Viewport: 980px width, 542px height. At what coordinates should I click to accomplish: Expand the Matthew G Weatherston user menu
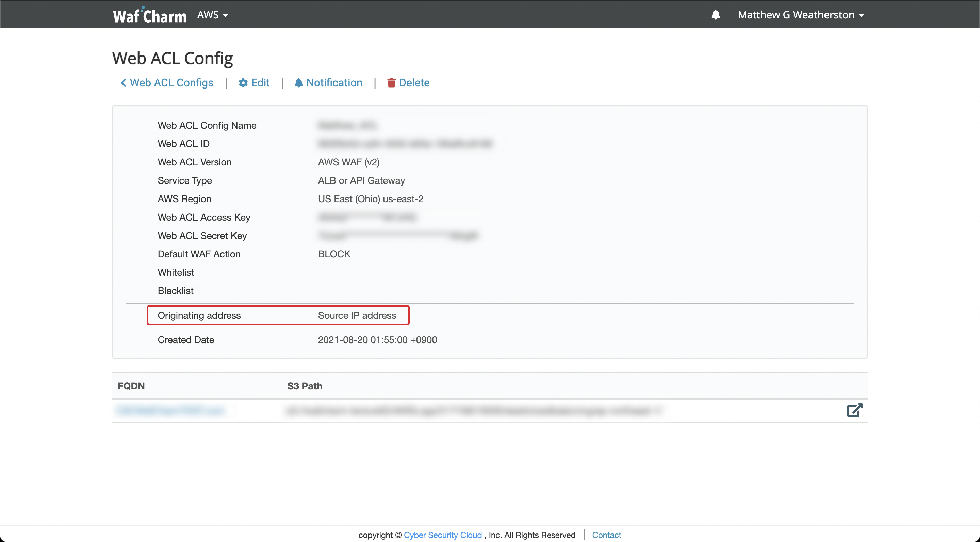click(x=801, y=15)
